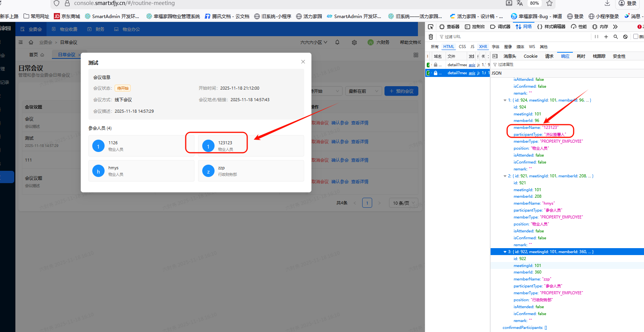Click the request blocking icon
The width and height of the screenshot is (644, 332).
[626, 37]
